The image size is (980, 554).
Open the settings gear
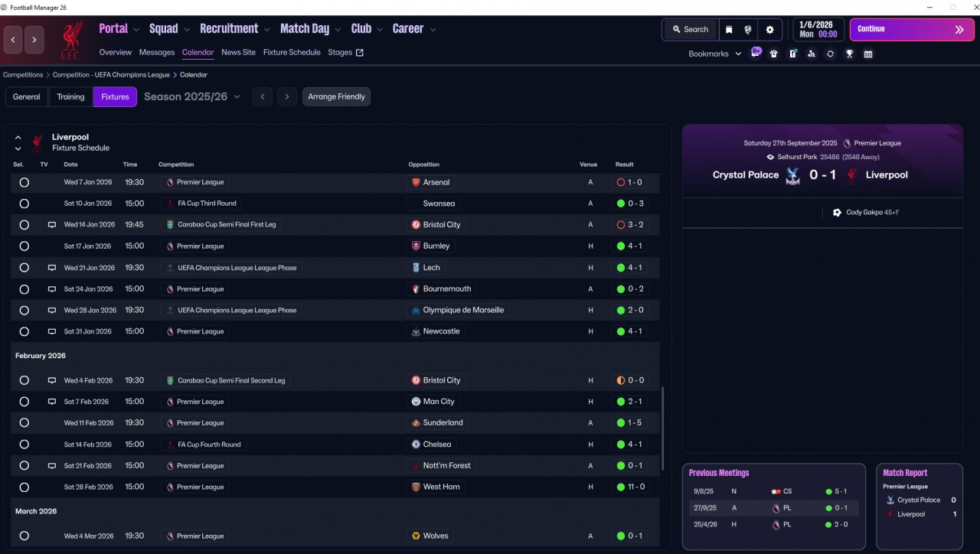[x=769, y=30]
